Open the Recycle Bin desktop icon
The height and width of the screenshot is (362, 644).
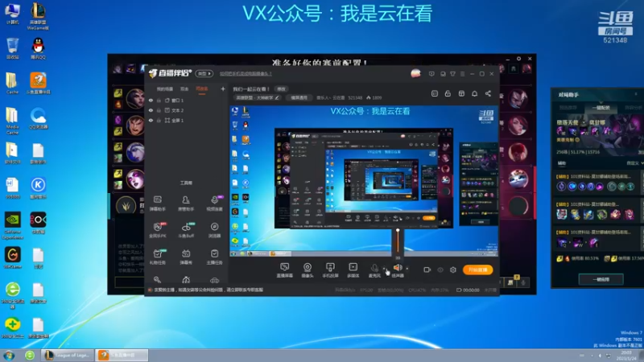point(12,48)
